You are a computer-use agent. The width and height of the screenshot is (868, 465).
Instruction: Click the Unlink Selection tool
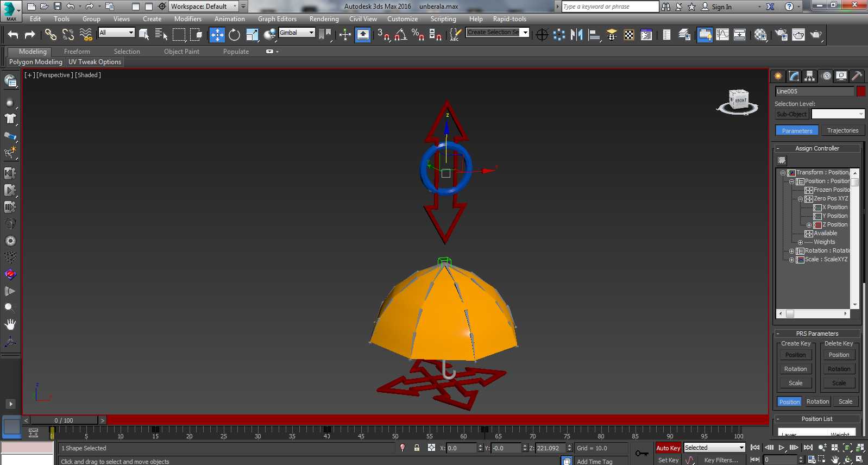click(x=68, y=35)
